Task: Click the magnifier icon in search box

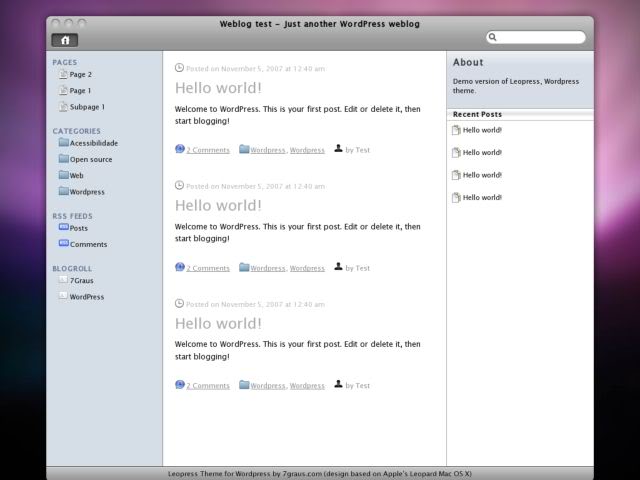Action: pos(493,38)
